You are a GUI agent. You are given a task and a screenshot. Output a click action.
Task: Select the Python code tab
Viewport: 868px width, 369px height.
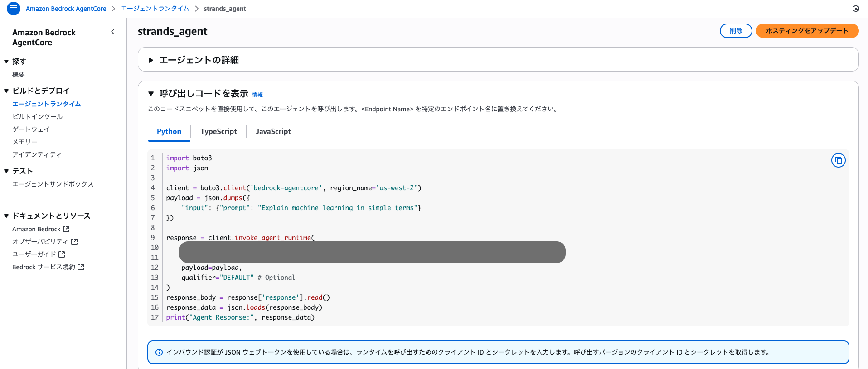click(x=169, y=132)
